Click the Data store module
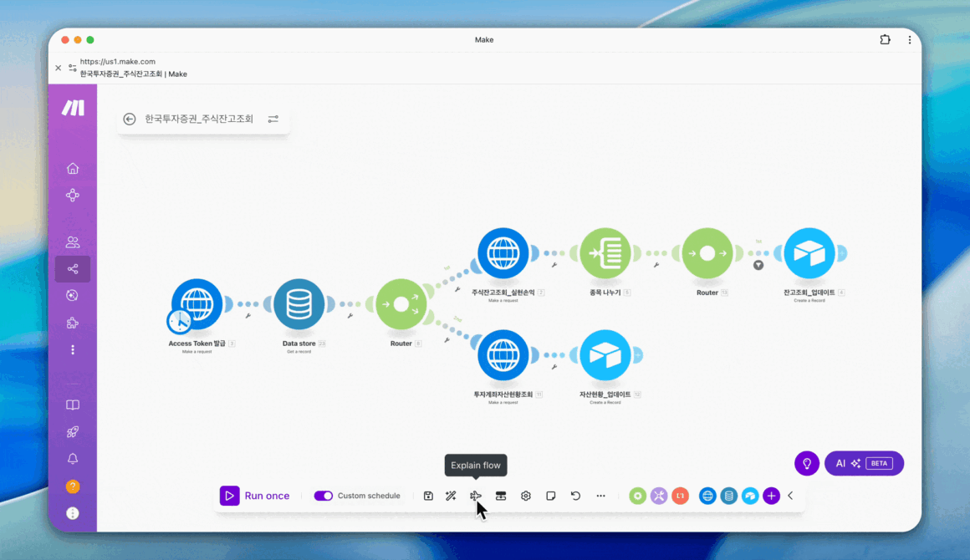970x560 pixels. pyautogui.click(x=299, y=304)
